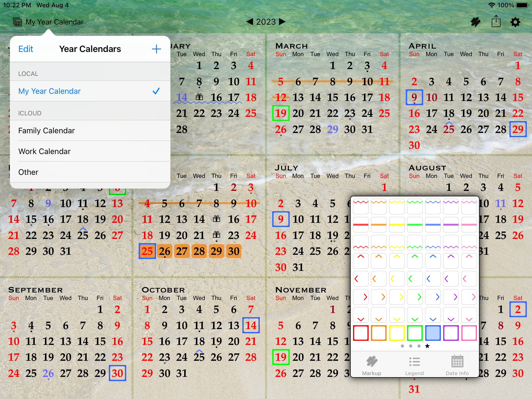Tap Edit in Year Calendars popover

(25, 49)
